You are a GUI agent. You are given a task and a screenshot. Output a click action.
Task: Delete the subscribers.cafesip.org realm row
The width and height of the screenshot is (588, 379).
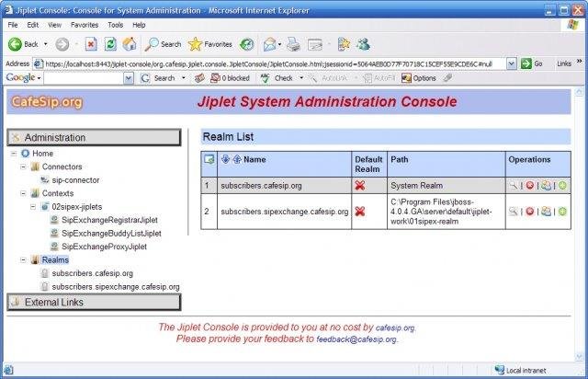pyautogui.click(x=529, y=185)
